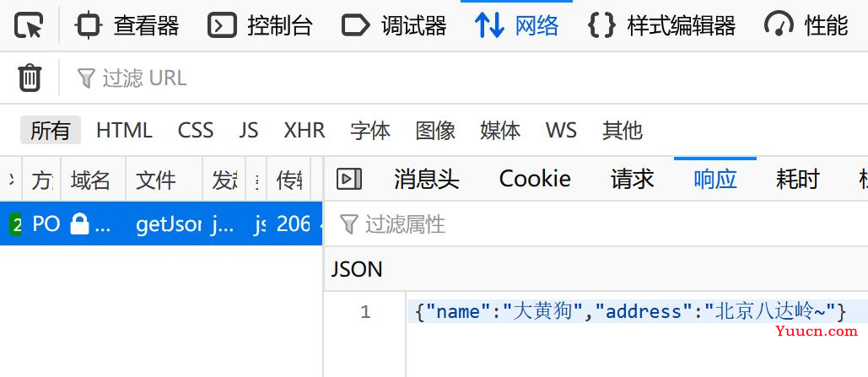Activate the element picker icon
The width and height of the screenshot is (868, 377).
29,25
